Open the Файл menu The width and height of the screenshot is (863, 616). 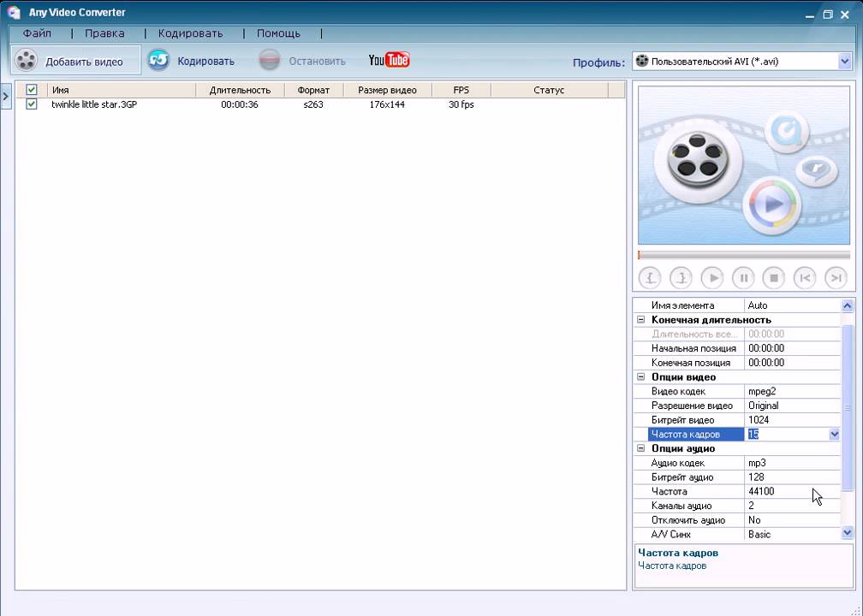pyautogui.click(x=37, y=33)
